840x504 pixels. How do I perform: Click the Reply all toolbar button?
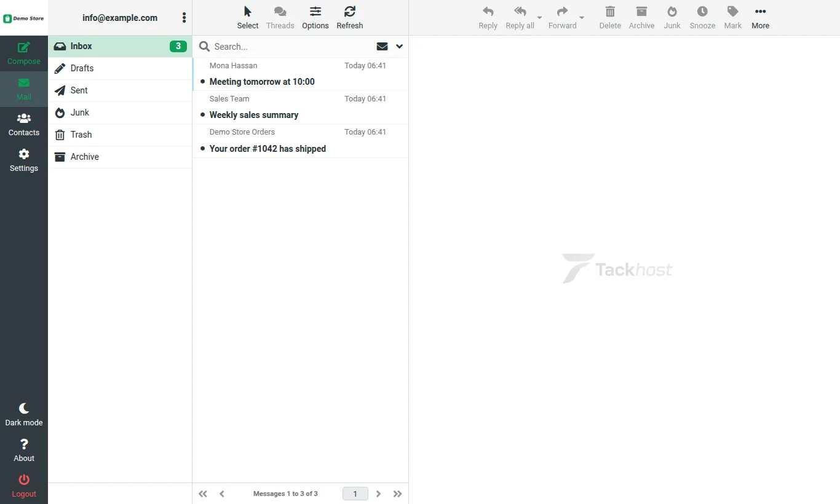coord(520,18)
